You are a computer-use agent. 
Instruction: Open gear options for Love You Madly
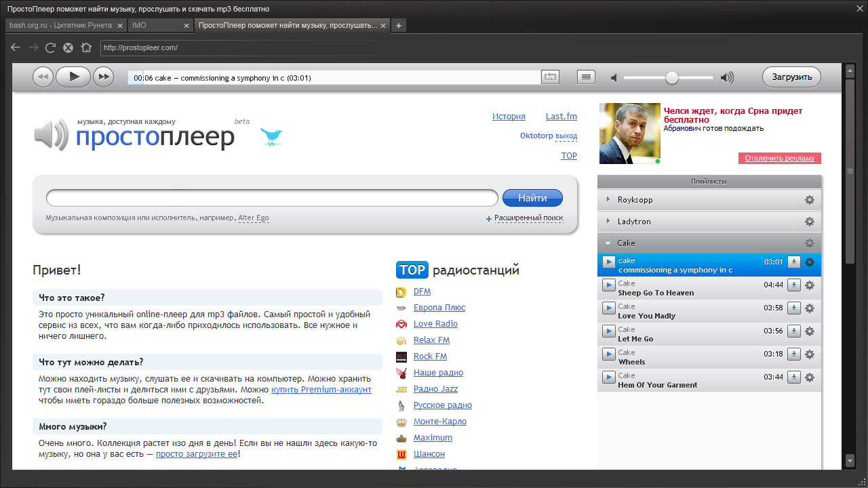809,308
